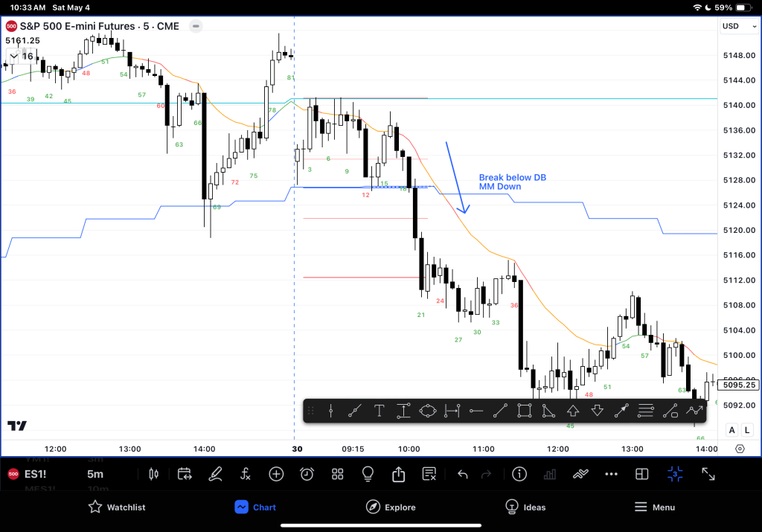Click the 5140.00 level on price scale
Viewport: 762px width, 532px height.
coord(740,105)
